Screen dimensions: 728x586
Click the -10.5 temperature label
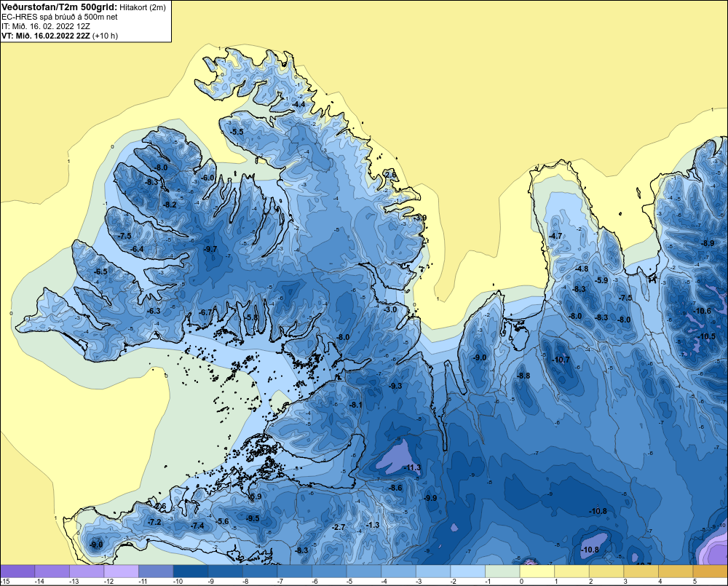pyautogui.click(x=707, y=336)
